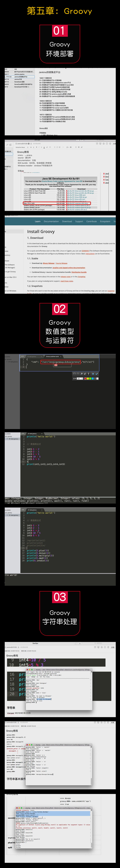This screenshot has height=868, width=120.
Task: Open Download in Groovy site navigation
Action: 67,221
